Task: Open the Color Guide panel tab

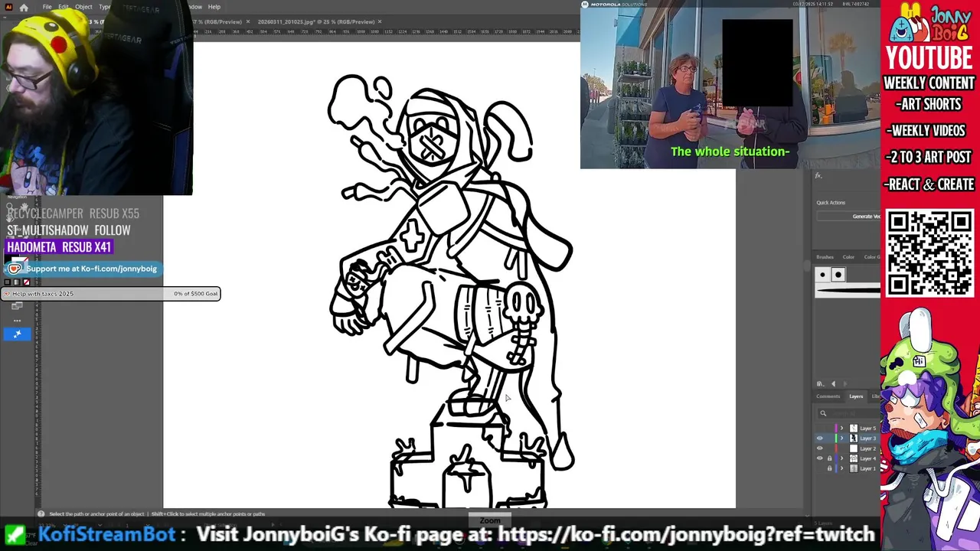Action: click(872, 257)
